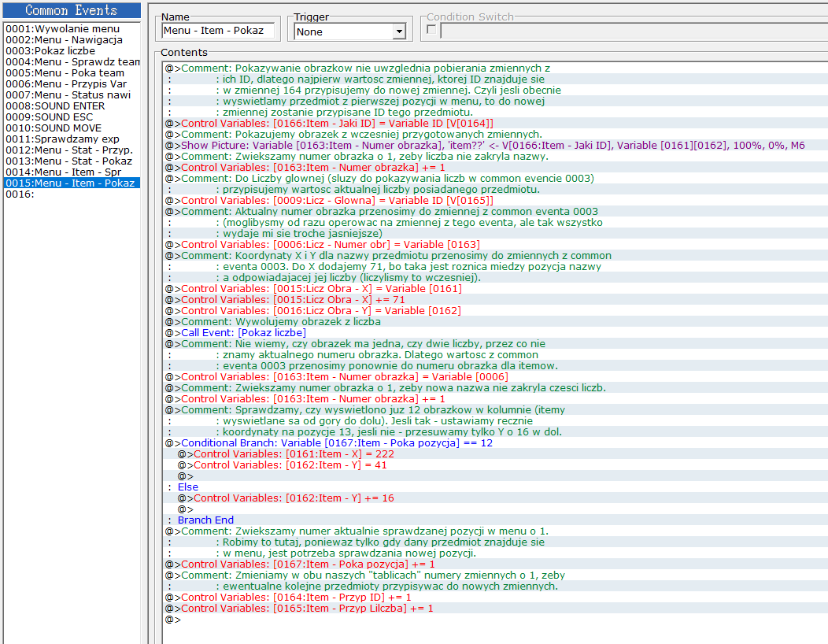Select '[0015:Licz Obra - X] += 71' line
The height and width of the screenshot is (644, 828).
495,300
